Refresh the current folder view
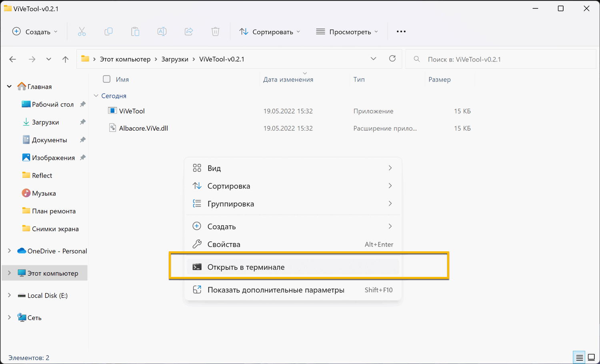Image resolution: width=600 pixels, height=364 pixels. click(x=392, y=59)
